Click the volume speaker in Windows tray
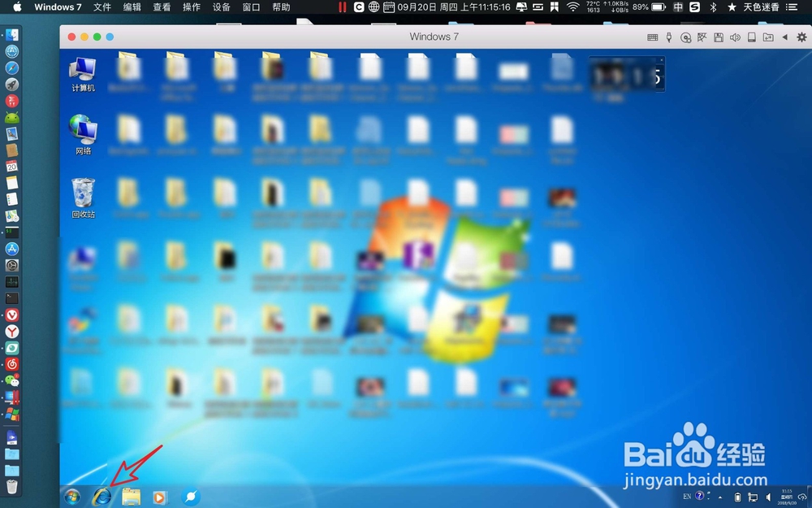 [768, 497]
